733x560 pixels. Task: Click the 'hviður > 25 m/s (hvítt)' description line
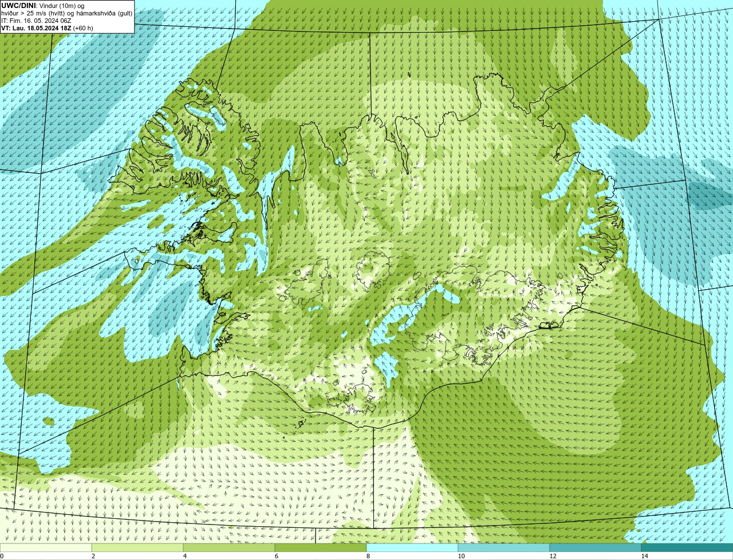67,13
